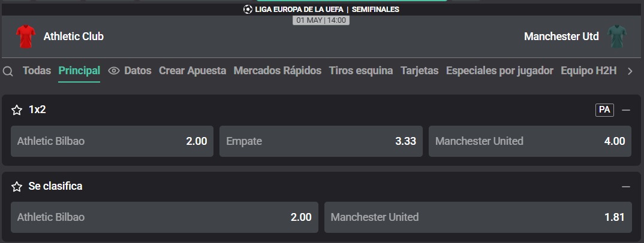Click the eye icon next to Datos
Viewport: 644px width, 243px height.
pyautogui.click(x=114, y=71)
